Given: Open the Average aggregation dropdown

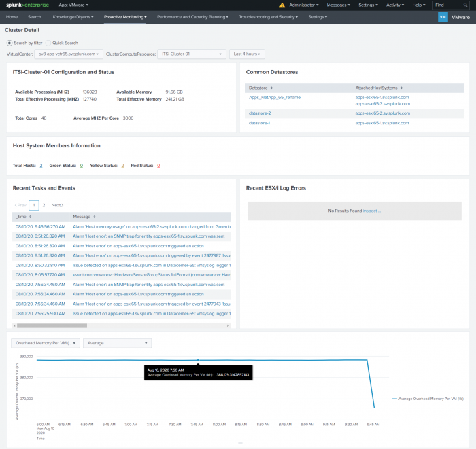Looking at the screenshot, I should pos(117,343).
